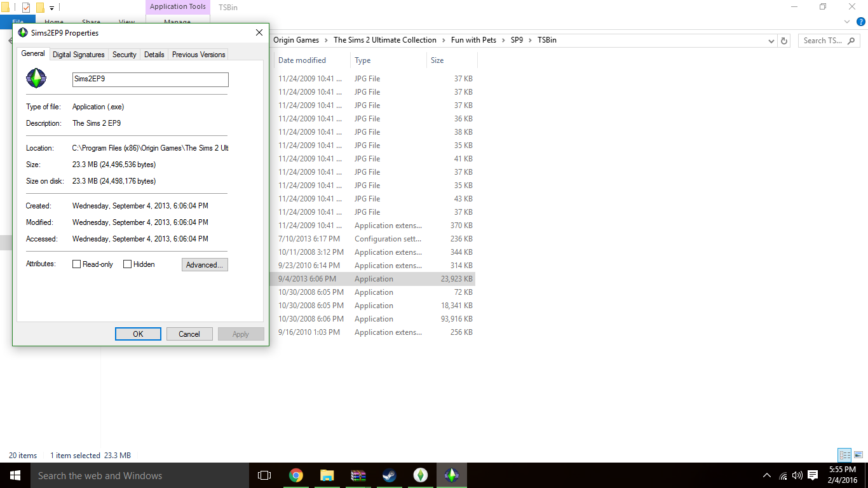Click the volume icon in system tray
Screen dimensions: 868x488
(797, 475)
